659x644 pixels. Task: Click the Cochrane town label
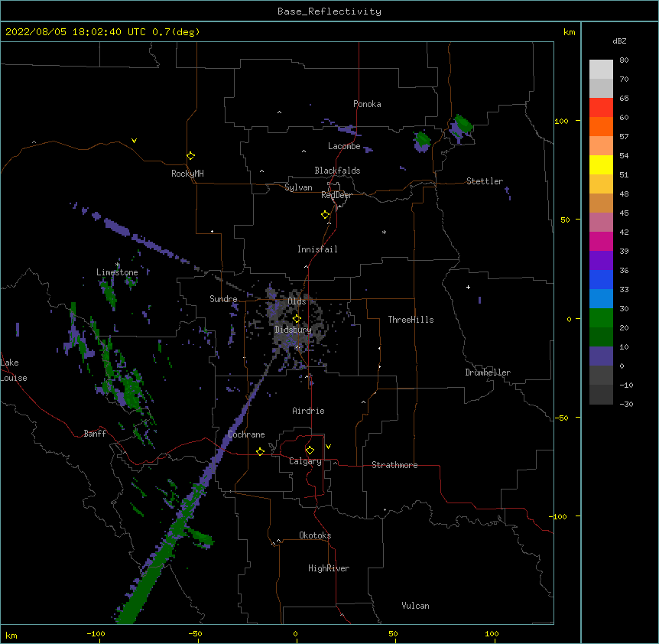(246, 434)
